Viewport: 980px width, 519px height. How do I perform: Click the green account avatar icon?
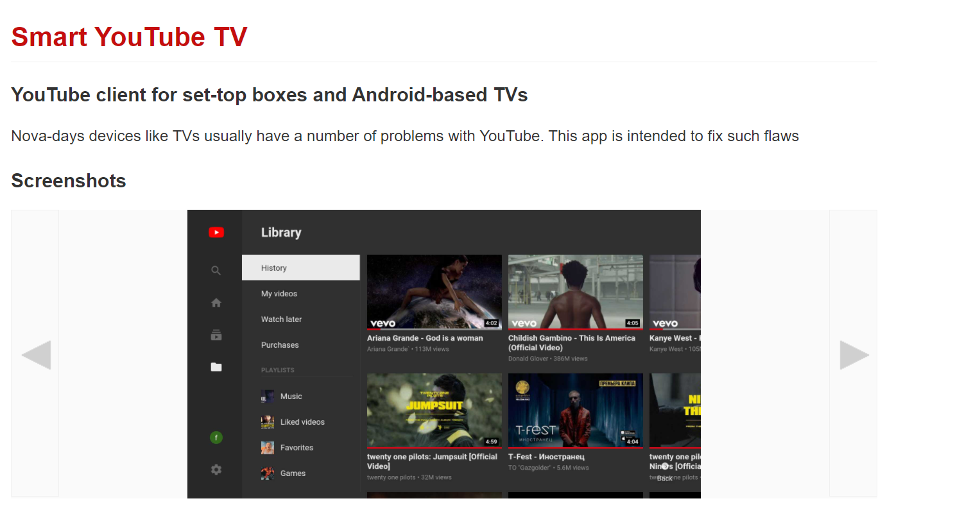pos(216,438)
